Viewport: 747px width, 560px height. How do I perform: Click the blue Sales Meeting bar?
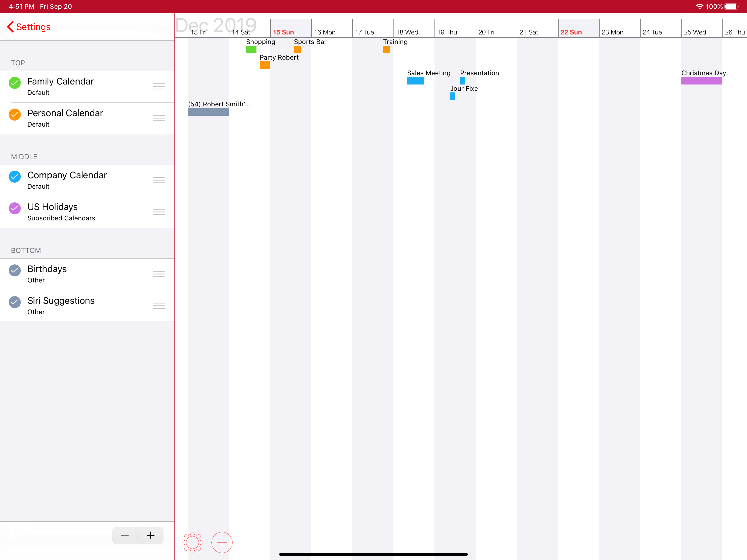click(415, 81)
